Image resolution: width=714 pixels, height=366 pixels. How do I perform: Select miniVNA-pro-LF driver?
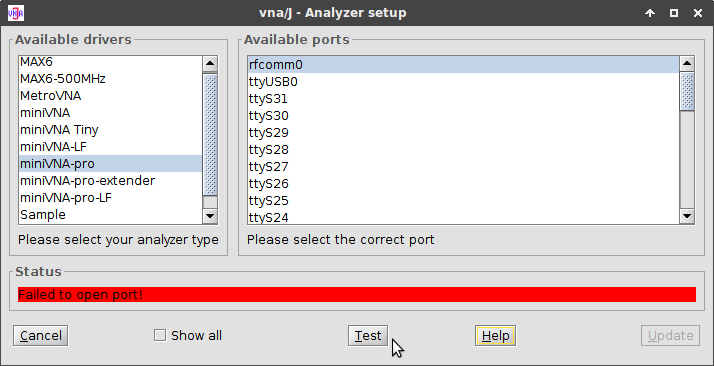[110, 198]
